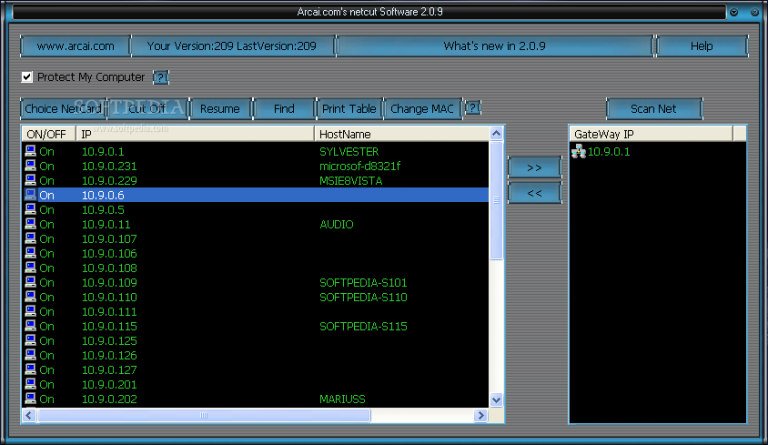Sort the list by the IP column header
The height and width of the screenshot is (445, 768).
(x=195, y=133)
